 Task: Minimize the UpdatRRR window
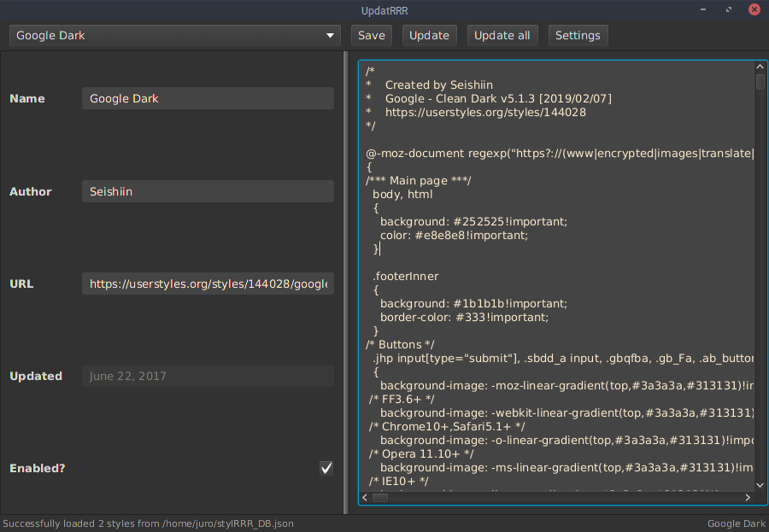coord(703,9)
